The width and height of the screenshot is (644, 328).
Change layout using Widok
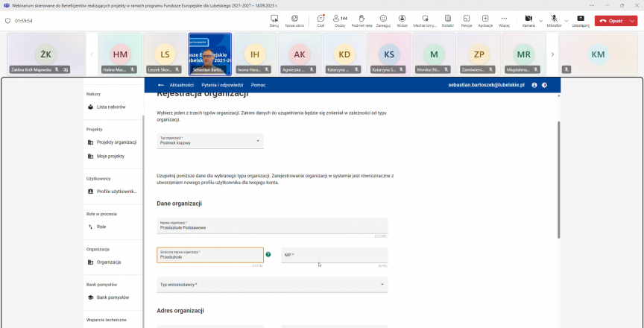pos(402,21)
